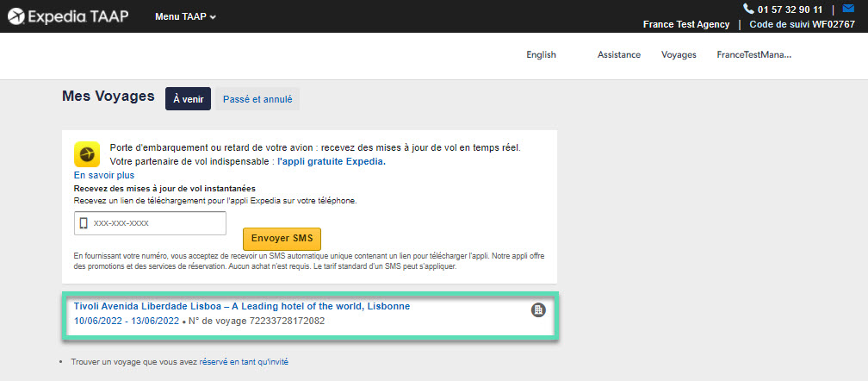Open the FranceTestMana... account menu

click(x=754, y=55)
